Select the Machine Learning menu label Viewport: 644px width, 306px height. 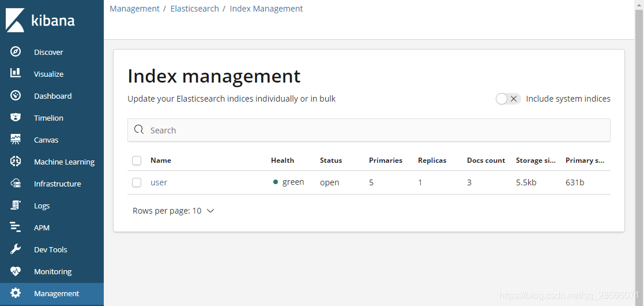click(x=64, y=162)
